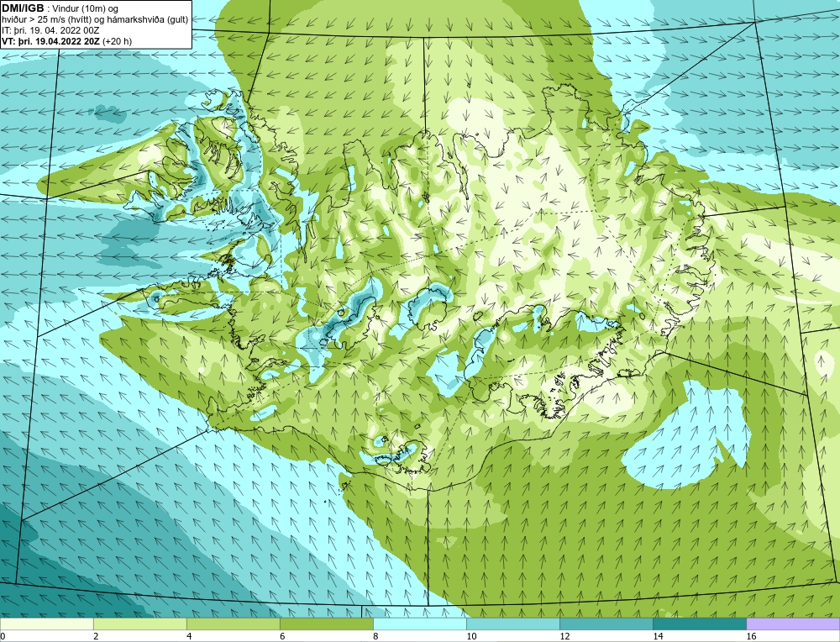
Task: Click the 'IT: þri. 19. 04. 2022 00Z' line
Action: click(50, 30)
